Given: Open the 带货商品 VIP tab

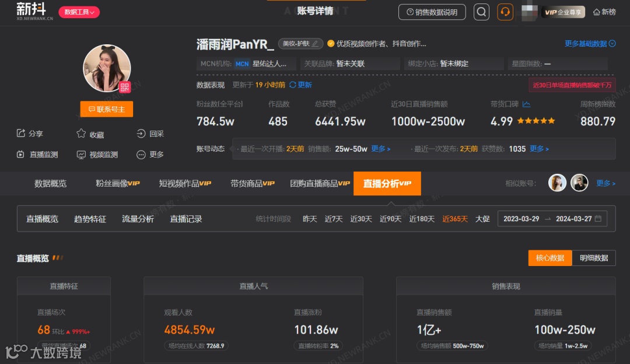Looking at the screenshot, I should (253, 184).
